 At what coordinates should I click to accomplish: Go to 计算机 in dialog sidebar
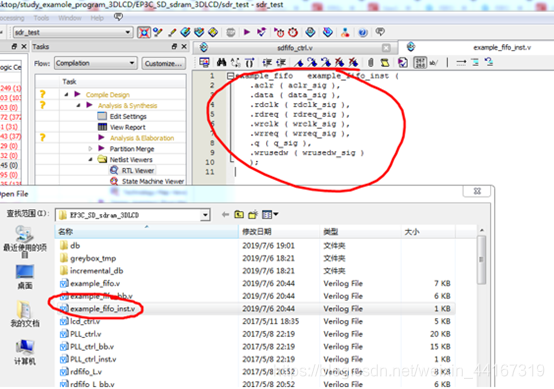coord(25,352)
